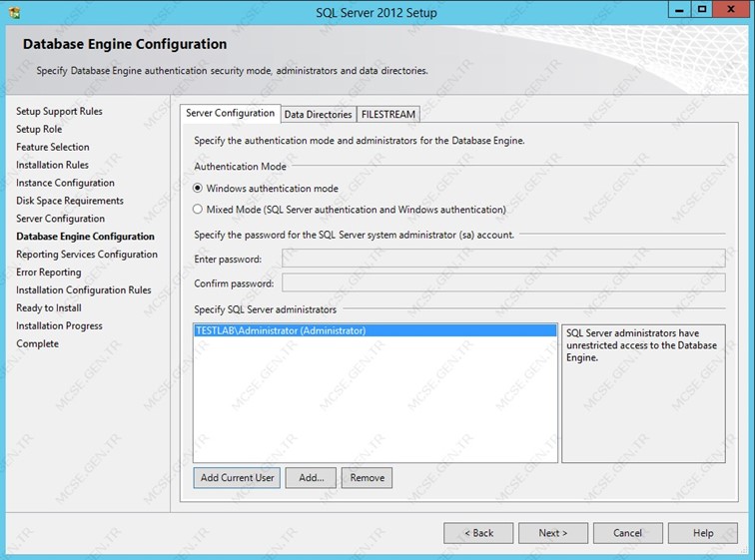Viewport: 755px width, 560px height.
Task: Maximize the SQL Server 2012 Setup window
Action: point(702,10)
